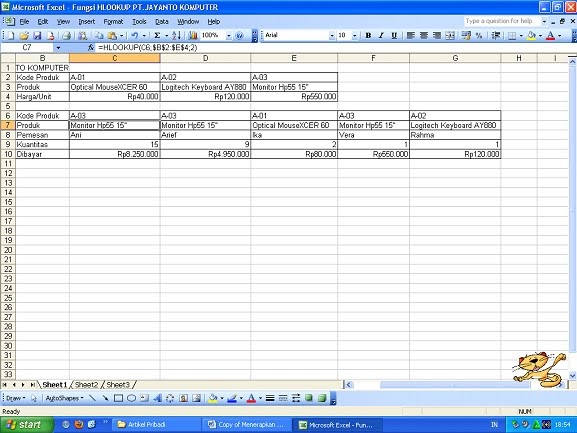Open the AutoShapes menu
This screenshot has width=577, height=433.
pyautogui.click(x=64, y=398)
